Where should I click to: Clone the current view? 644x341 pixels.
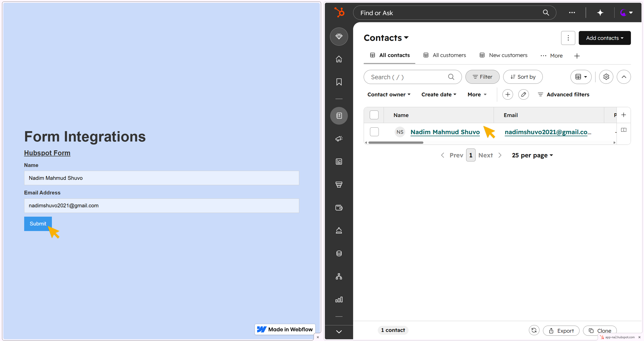600,331
